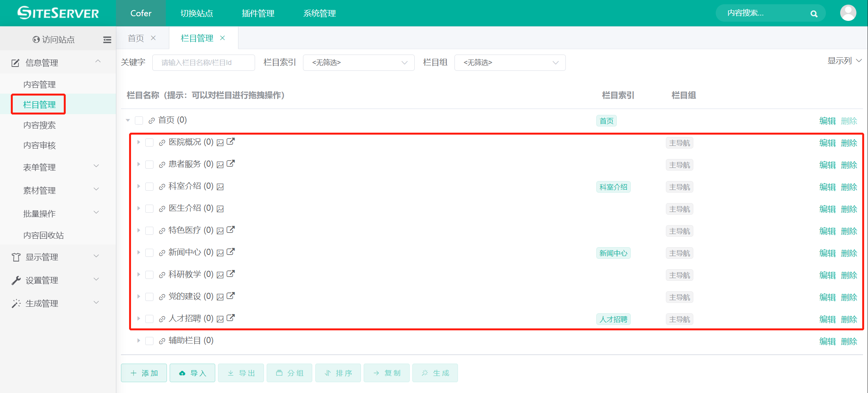Open the 切换站点 top menu
Viewport: 868px width, 393px height.
pos(197,14)
